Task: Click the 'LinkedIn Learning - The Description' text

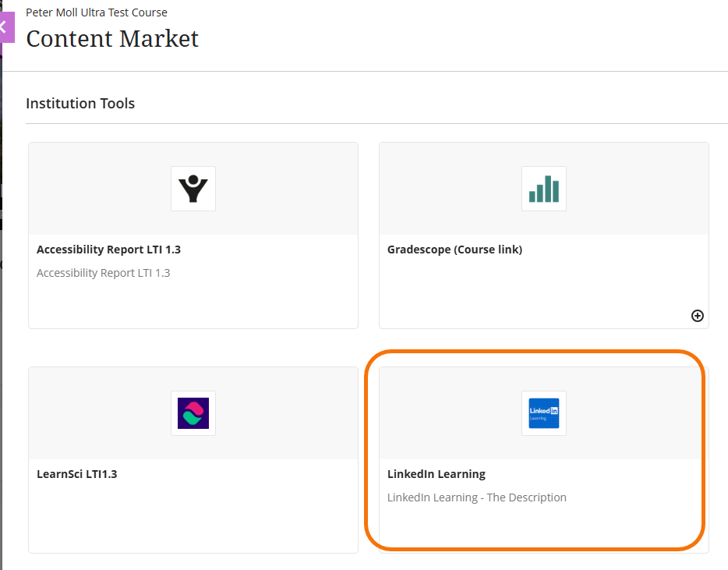Action: coord(477,497)
